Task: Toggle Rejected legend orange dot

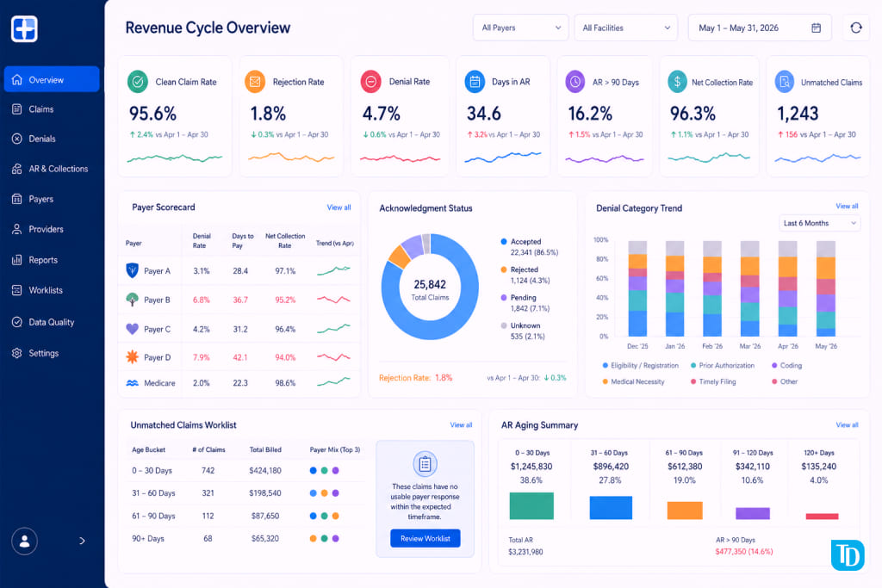Action: (503, 269)
